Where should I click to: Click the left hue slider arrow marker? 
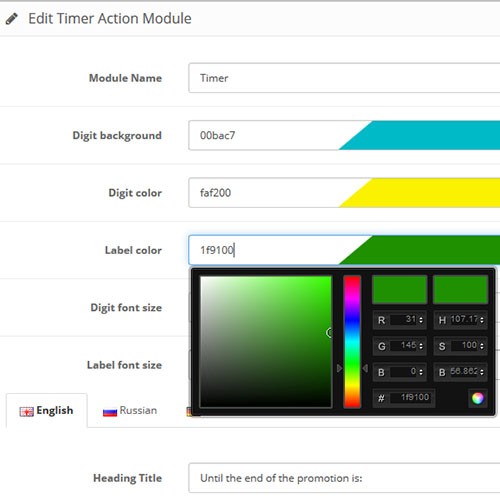(x=339, y=368)
